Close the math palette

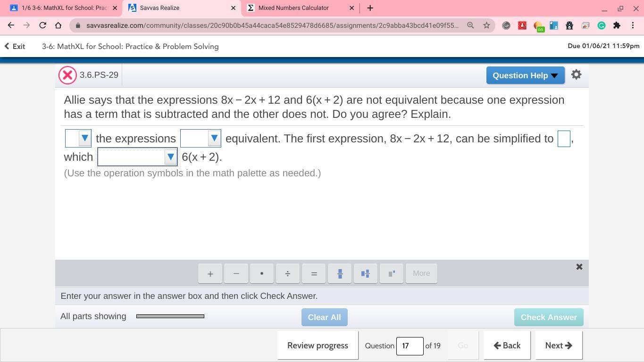(579, 267)
